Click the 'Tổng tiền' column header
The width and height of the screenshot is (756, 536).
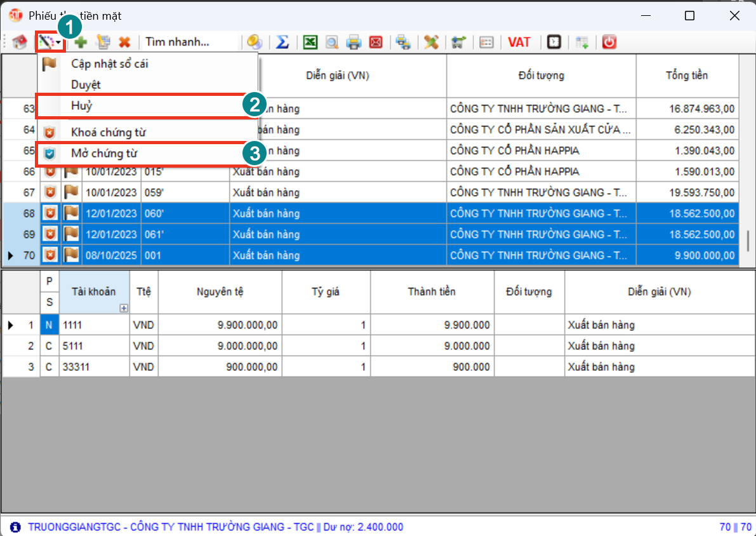coord(686,76)
